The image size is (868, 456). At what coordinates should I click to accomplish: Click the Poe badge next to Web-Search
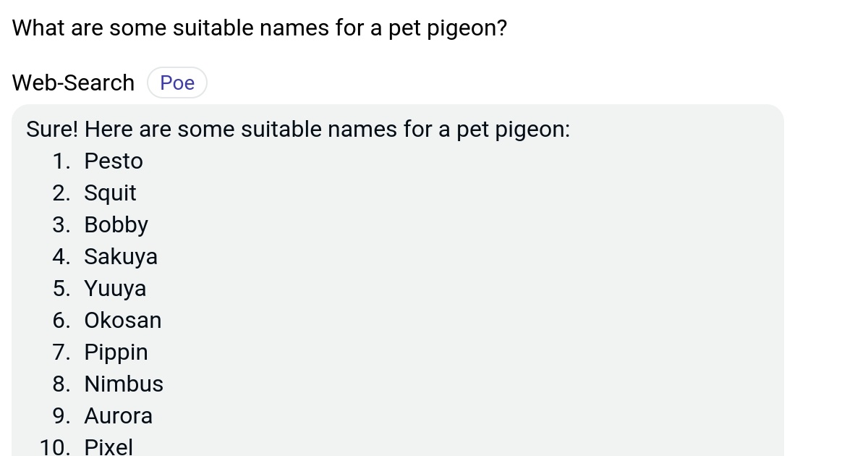(177, 83)
